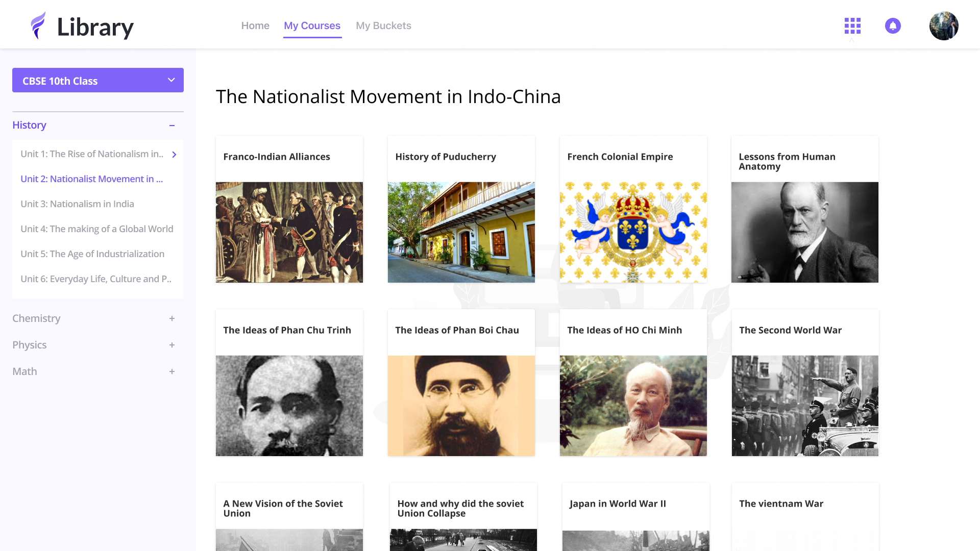Expand the Physics plus icon

pos(172,345)
